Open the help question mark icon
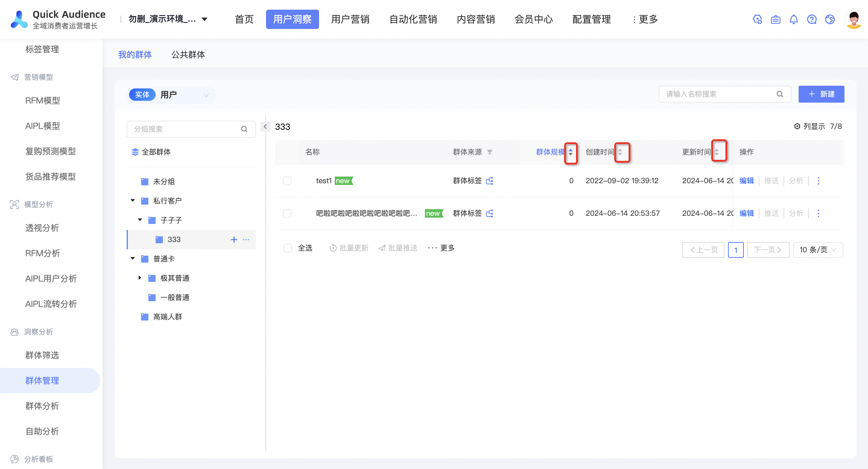The image size is (868, 469). coord(812,20)
